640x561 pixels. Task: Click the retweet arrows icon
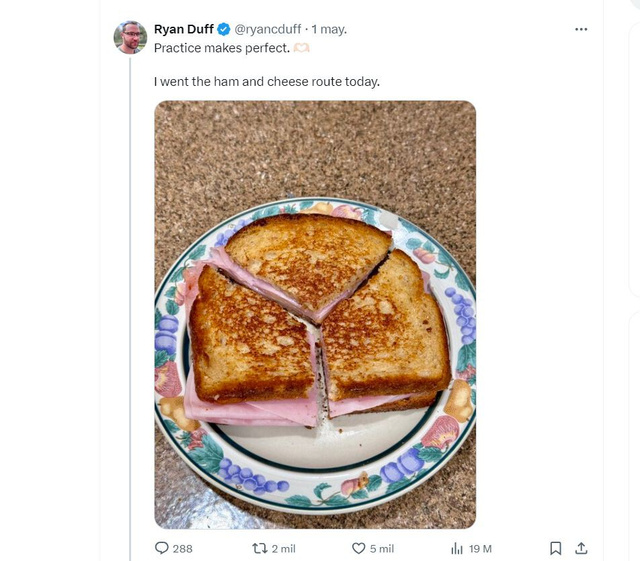260,548
